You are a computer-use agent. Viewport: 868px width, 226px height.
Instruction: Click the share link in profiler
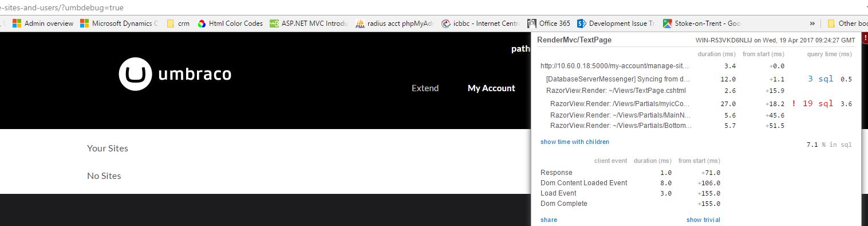click(x=549, y=220)
